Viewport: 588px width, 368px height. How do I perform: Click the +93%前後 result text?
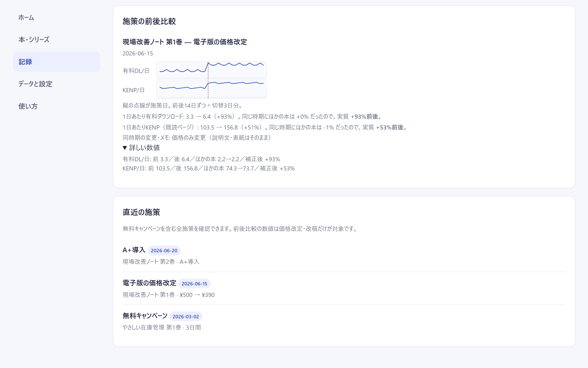(x=365, y=117)
